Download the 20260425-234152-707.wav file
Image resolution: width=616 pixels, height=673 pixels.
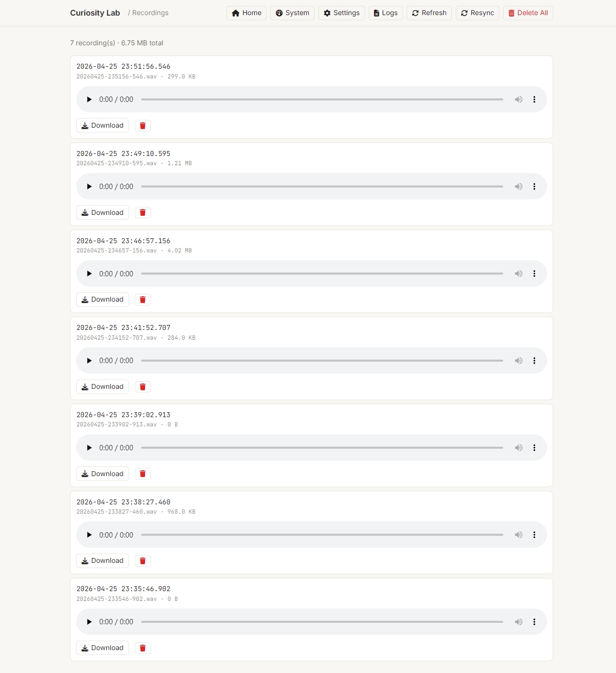click(103, 386)
